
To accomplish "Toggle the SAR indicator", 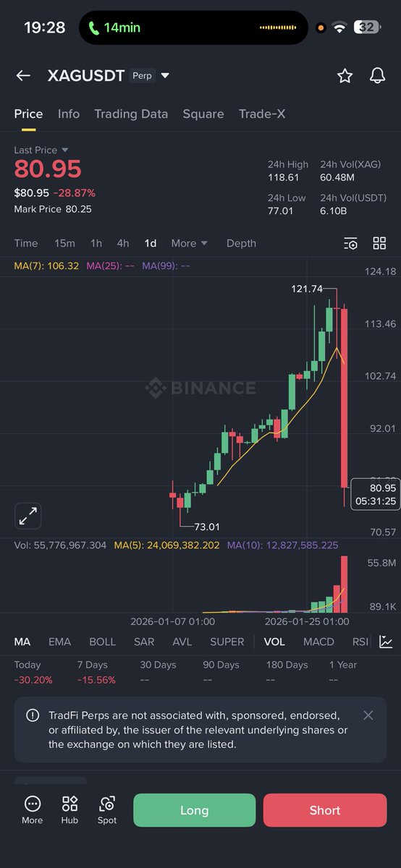I will 144,642.
